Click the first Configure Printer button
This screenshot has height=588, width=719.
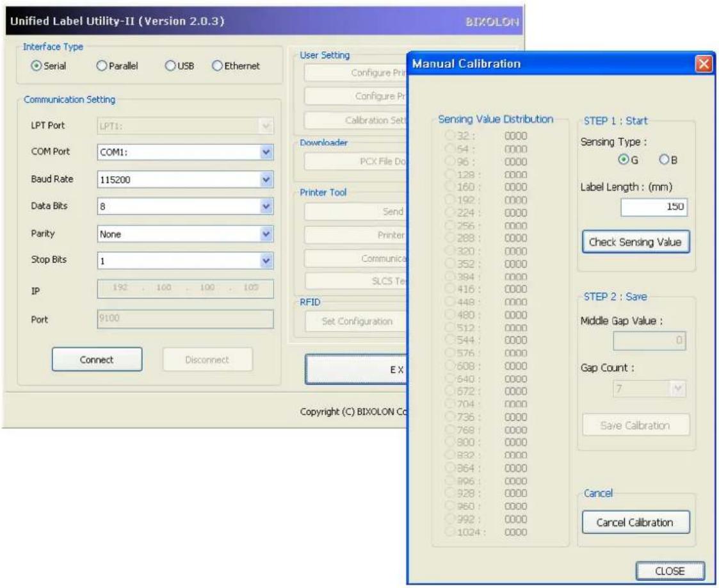tap(356, 72)
